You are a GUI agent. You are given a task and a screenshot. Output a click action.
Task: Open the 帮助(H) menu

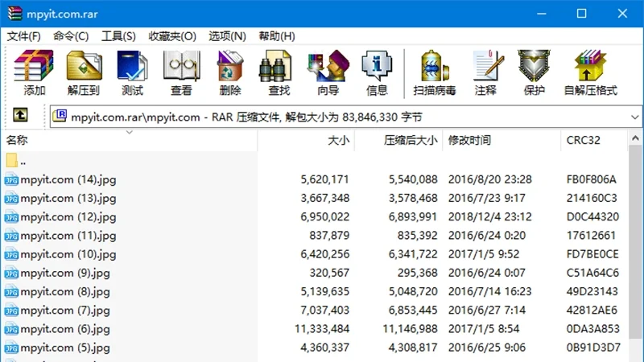276,36
